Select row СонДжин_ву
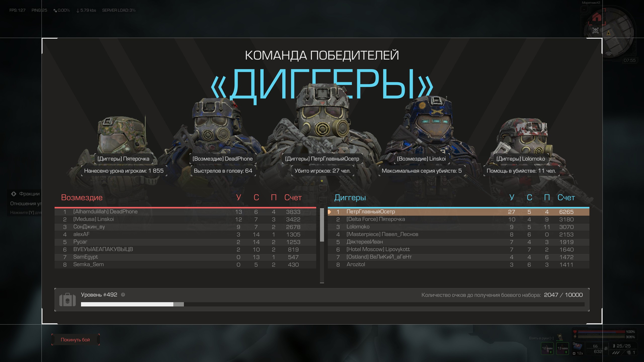This screenshot has width=644, height=362. click(185, 227)
